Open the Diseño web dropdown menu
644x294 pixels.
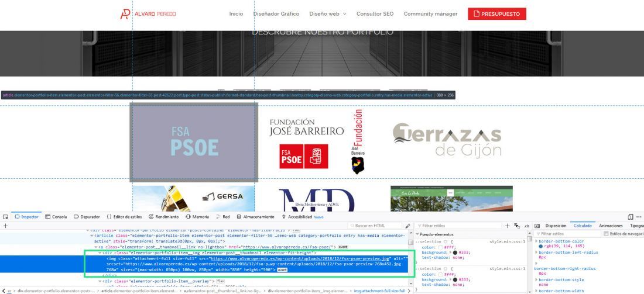[x=328, y=14]
